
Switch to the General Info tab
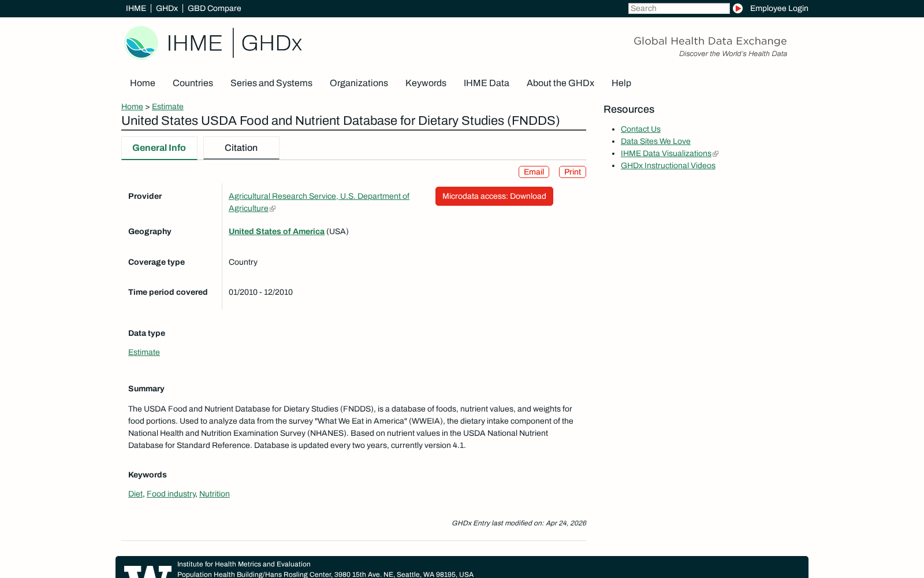pos(159,148)
